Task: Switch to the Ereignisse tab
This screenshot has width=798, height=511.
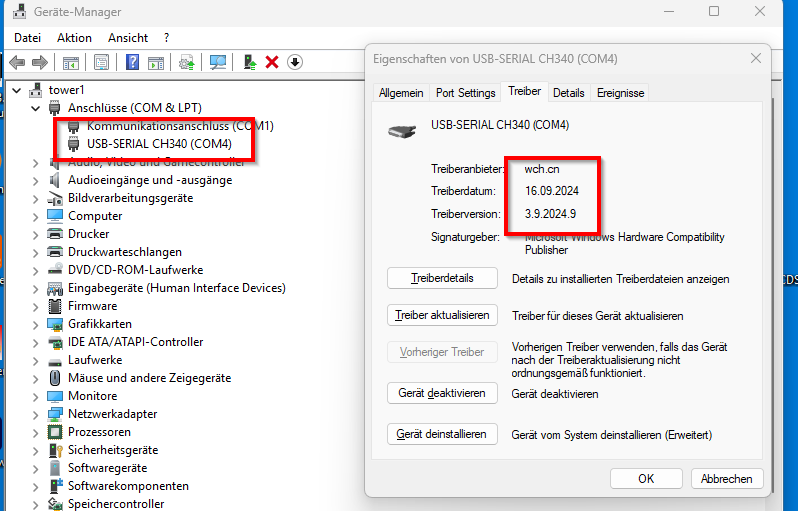Action: tap(620, 93)
